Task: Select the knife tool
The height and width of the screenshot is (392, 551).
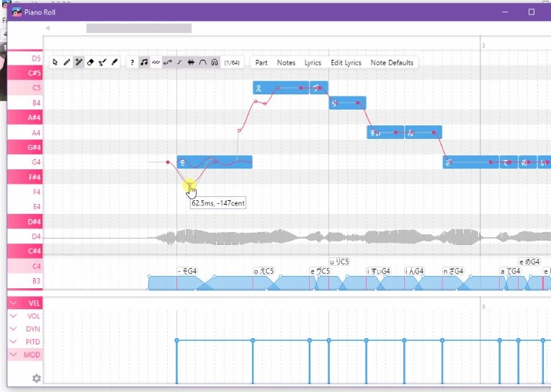Action: (x=115, y=62)
